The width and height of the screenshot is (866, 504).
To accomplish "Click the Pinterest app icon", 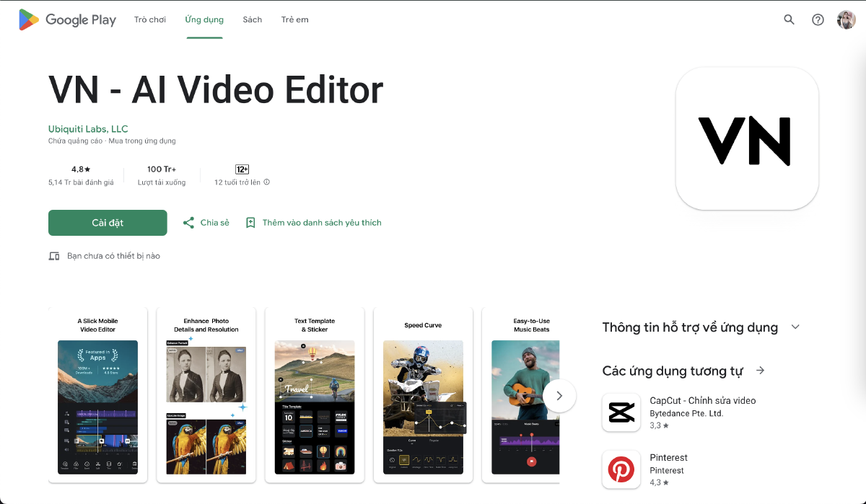I will [621, 469].
